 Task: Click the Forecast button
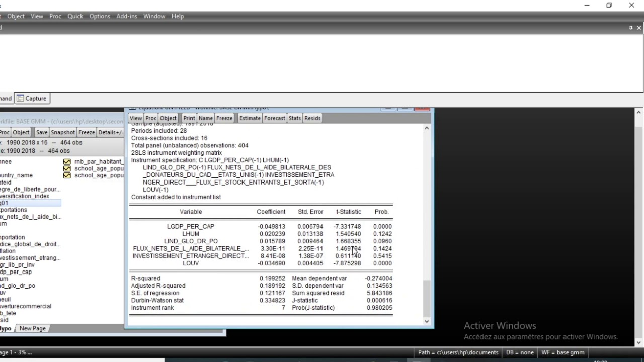275,118
